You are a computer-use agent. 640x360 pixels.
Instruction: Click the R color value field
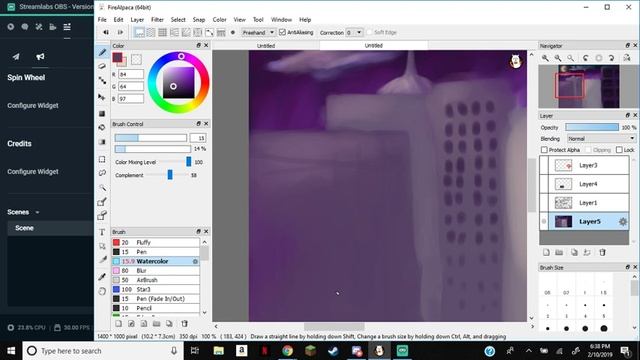point(131,74)
